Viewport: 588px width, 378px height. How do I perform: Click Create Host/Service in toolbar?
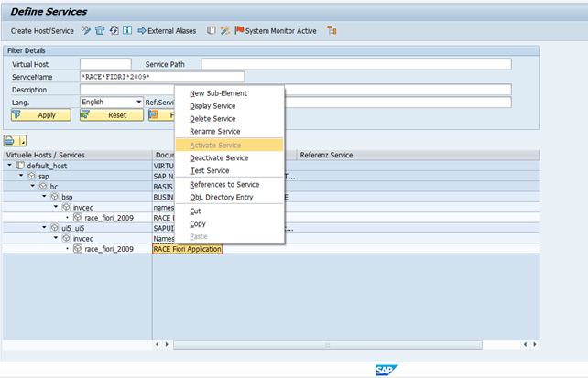pos(43,30)
